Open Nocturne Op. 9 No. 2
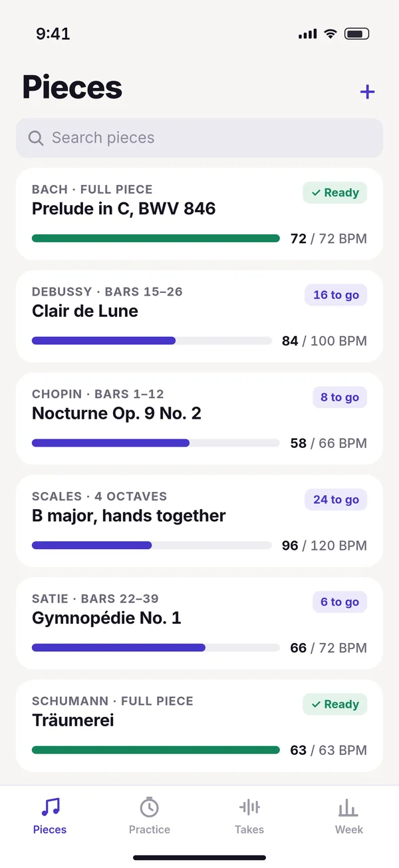The image size is (399, 868). coord(199,419)
